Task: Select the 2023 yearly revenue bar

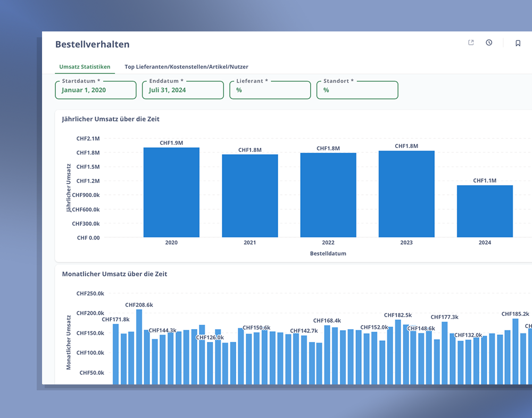Action: (406, 194)
